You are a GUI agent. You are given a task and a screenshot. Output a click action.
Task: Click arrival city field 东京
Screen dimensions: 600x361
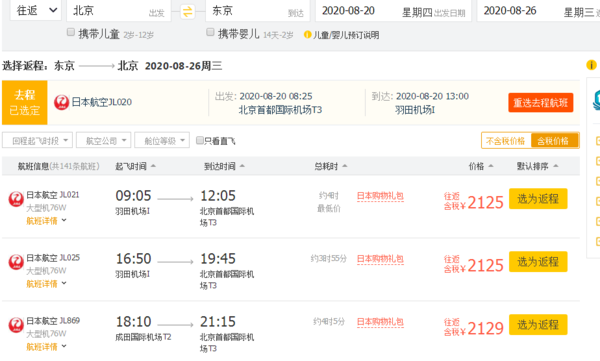click(x=258, y=11)
